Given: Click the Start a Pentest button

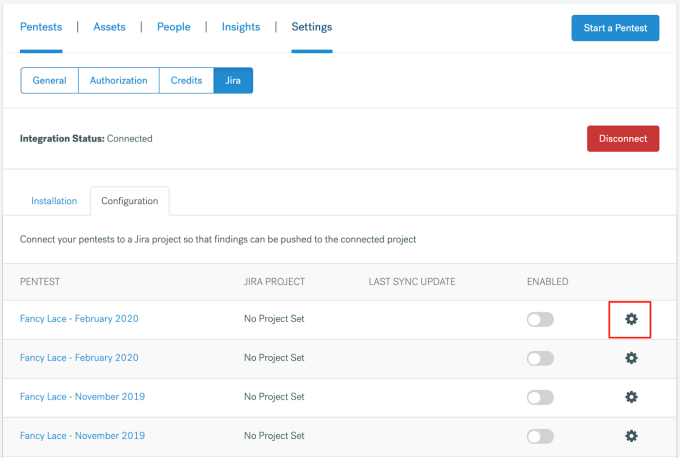Looking at the screenshot, I should coord(615,28).
